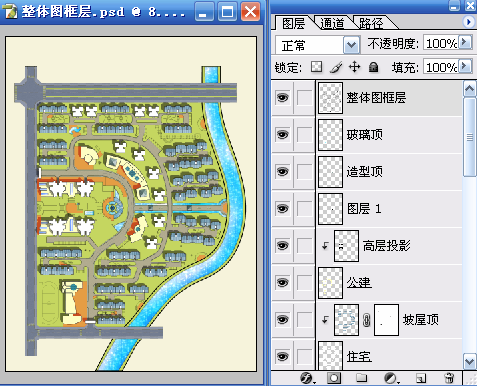The width and height of the screenshot is (477, 386).
Task: Add a layer mask using bottom icon
Action: (x=334, y=378)
